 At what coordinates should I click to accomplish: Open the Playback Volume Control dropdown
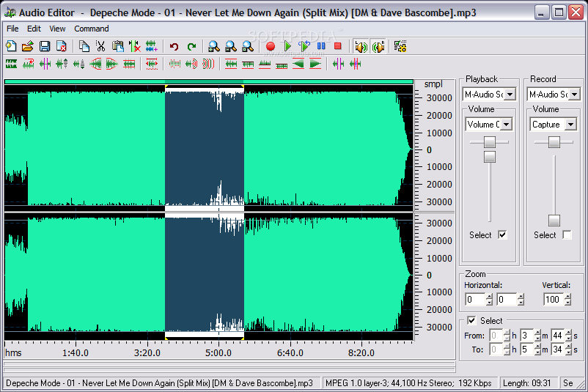pyautogui.click(x=506, y=124)
